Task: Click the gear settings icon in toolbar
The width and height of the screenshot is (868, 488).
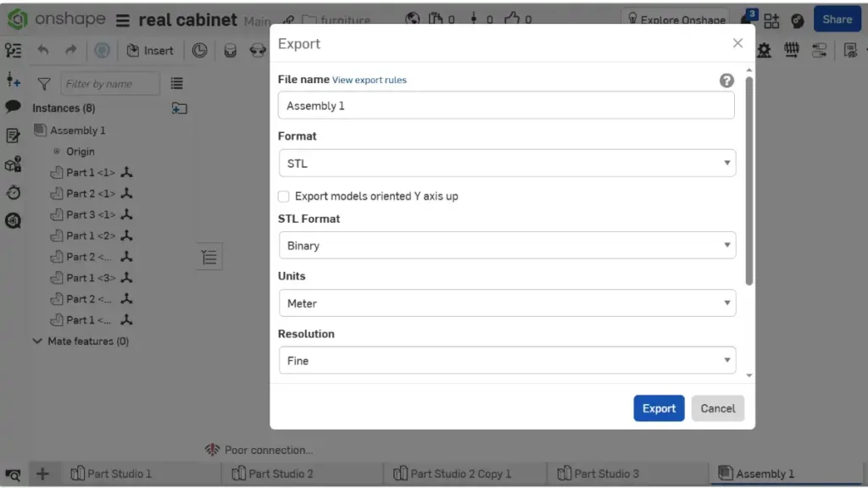Action: point(765,50)
